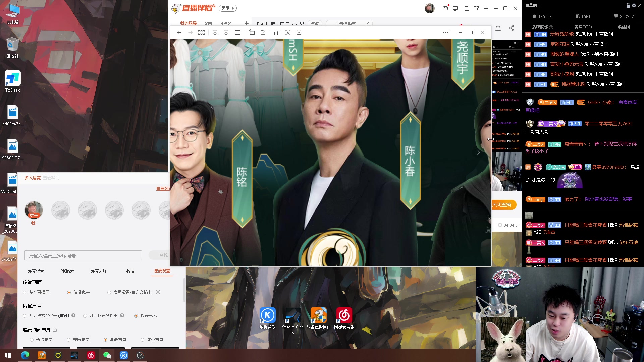The image size is (644, 362).
Task: Go to next image with right chevron
Action: tap(479, 152)
